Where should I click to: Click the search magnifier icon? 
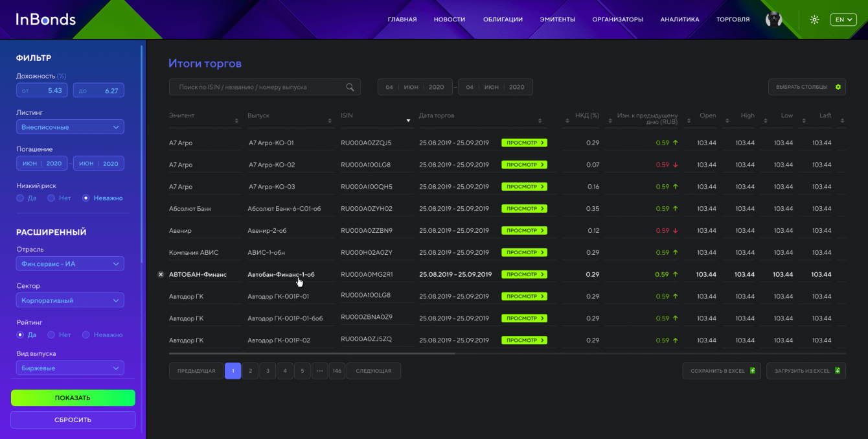point(350,87)
